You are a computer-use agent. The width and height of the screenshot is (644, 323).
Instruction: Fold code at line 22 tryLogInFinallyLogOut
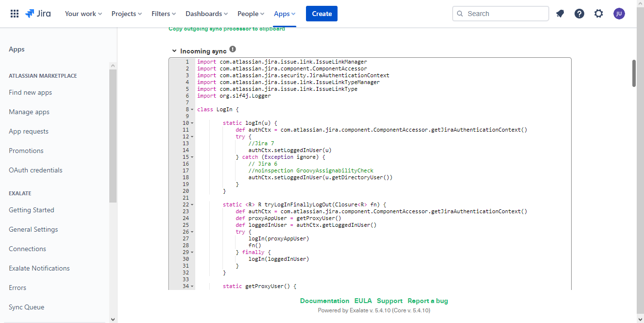tap(192, 205)
